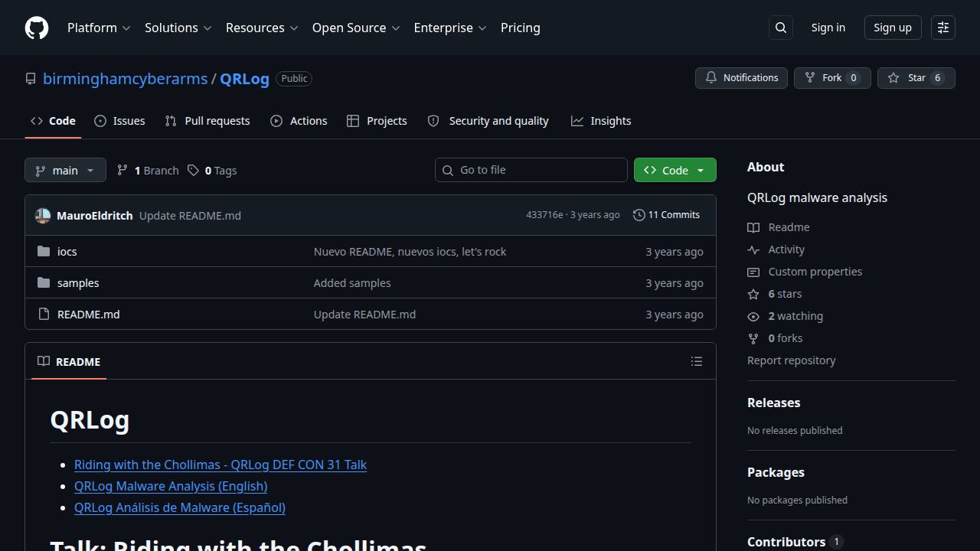Open the main branch selector dropdown
The width and height of the screenshot is (980, 551).
pyautogui.click(x=65, y=170)
